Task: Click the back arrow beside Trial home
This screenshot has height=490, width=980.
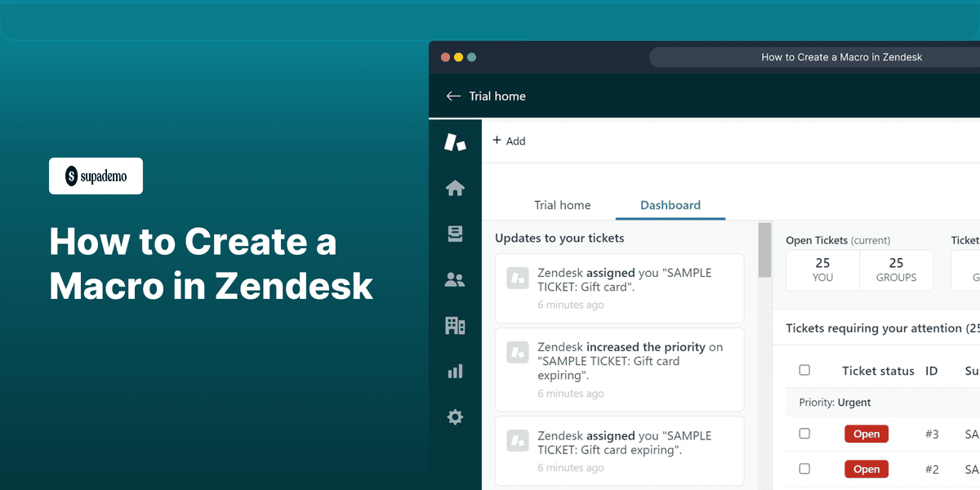Action: point(453,96)
